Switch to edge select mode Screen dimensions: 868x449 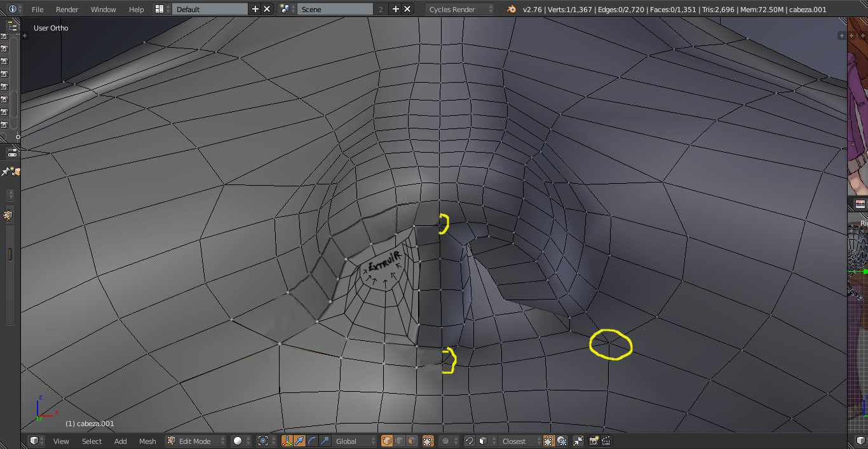[x=400, y=441]
